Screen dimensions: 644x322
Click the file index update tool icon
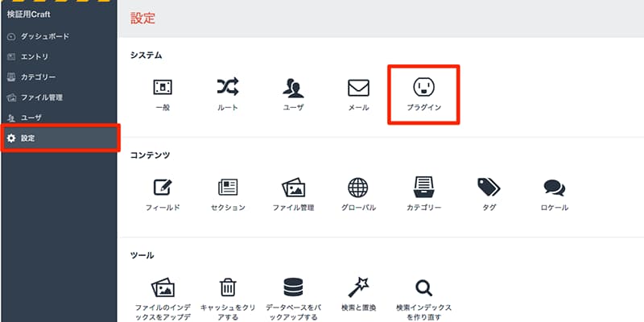163,288
